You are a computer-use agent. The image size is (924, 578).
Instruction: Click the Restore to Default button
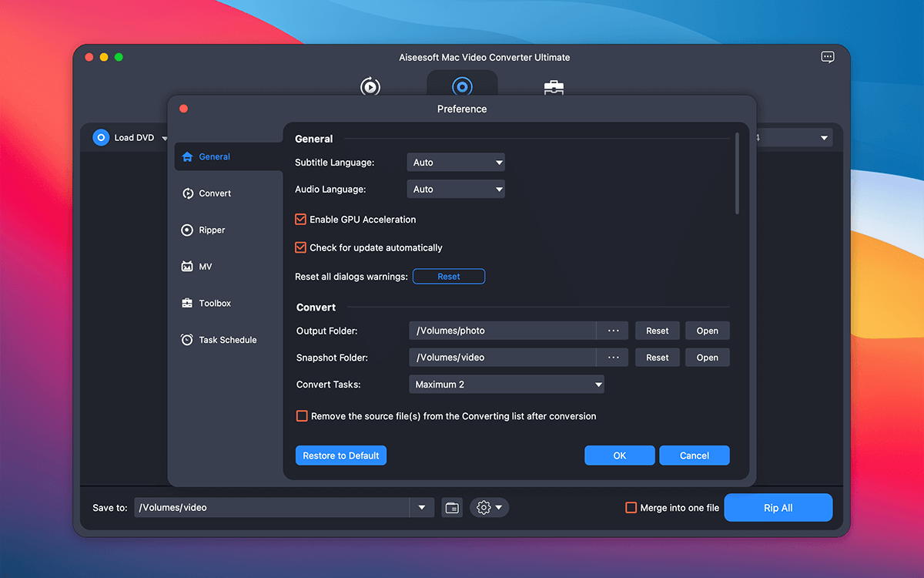[341, 455]
